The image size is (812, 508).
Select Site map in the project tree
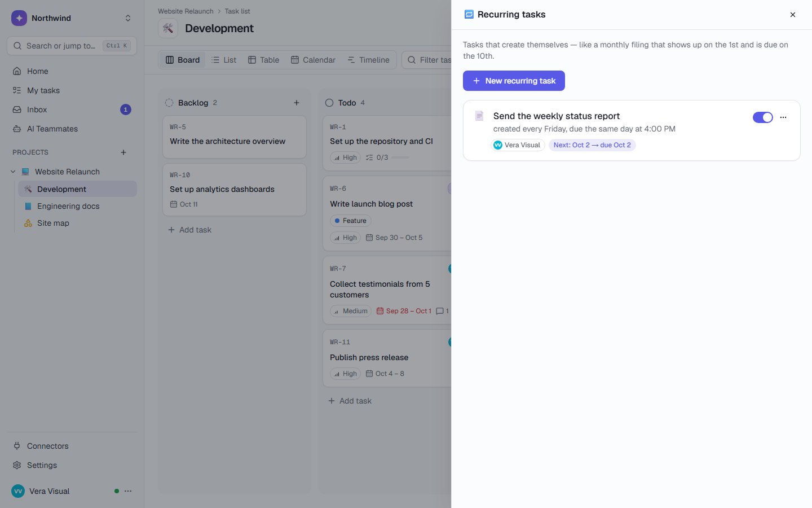77,223
